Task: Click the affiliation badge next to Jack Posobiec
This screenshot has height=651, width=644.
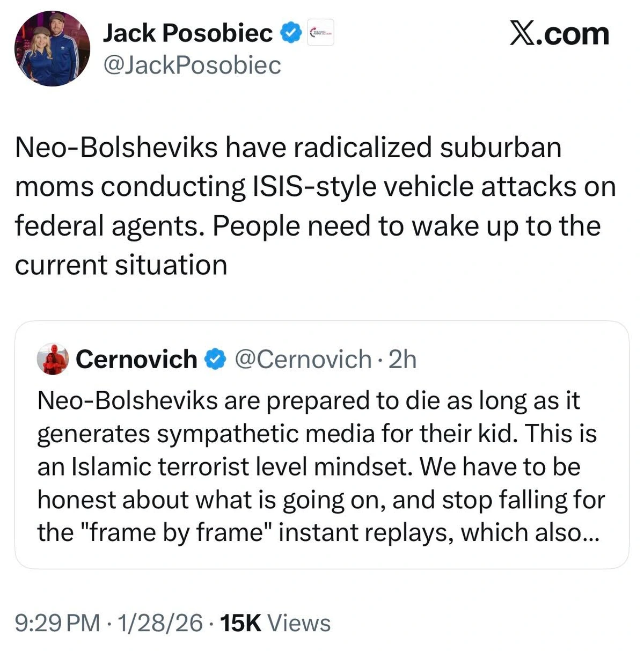Action: 320,33
